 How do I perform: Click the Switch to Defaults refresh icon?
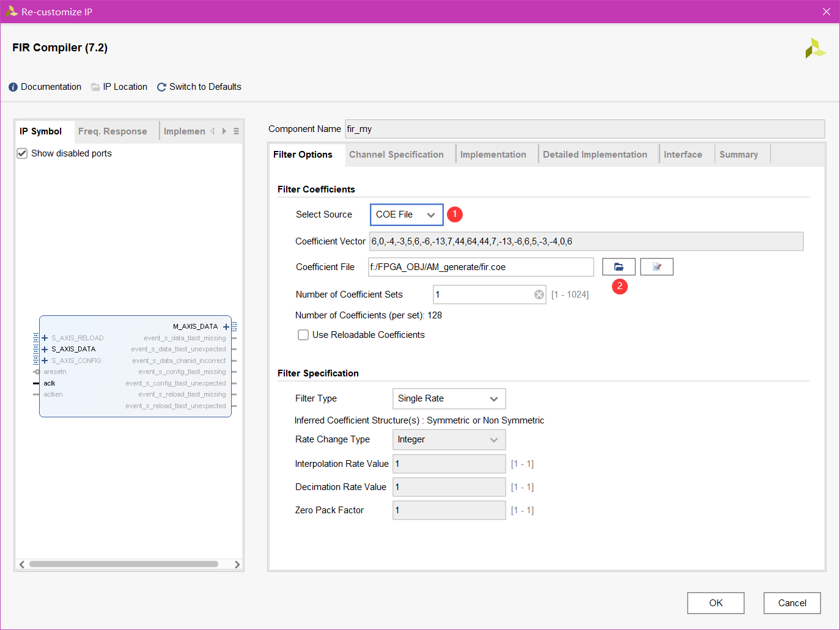(161, 87)
